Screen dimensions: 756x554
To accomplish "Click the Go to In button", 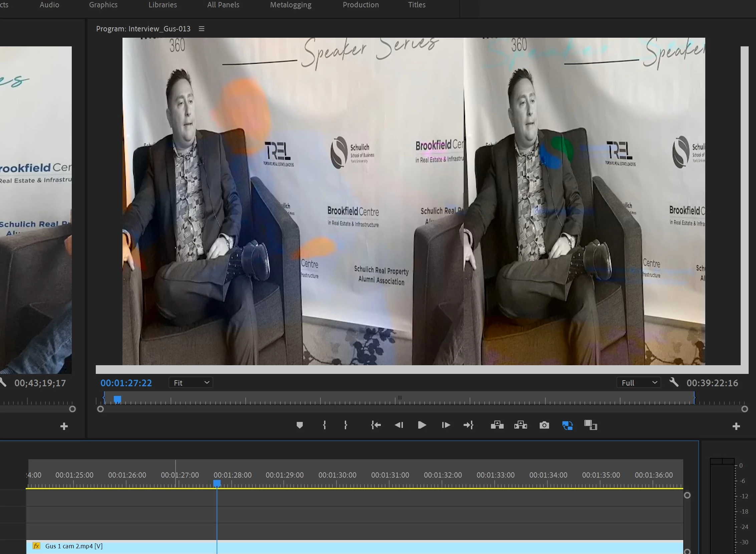I will [376, 425].
